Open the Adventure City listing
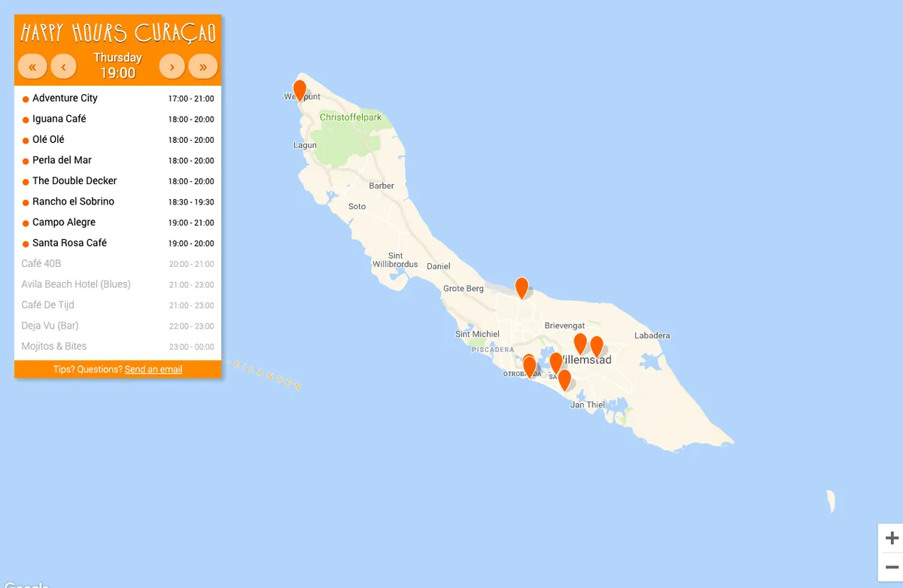Screen dimensions: 903x588 118,99
